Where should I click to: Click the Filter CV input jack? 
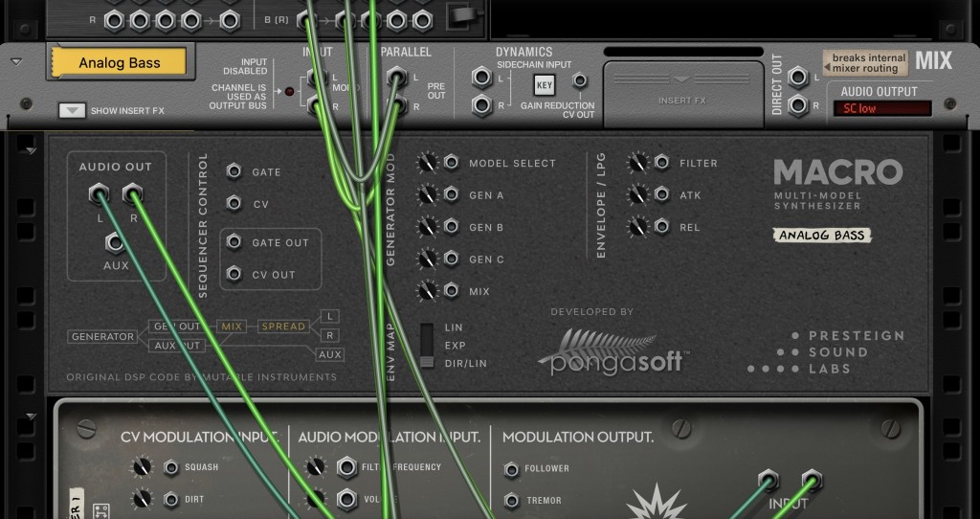pos(661,163)
